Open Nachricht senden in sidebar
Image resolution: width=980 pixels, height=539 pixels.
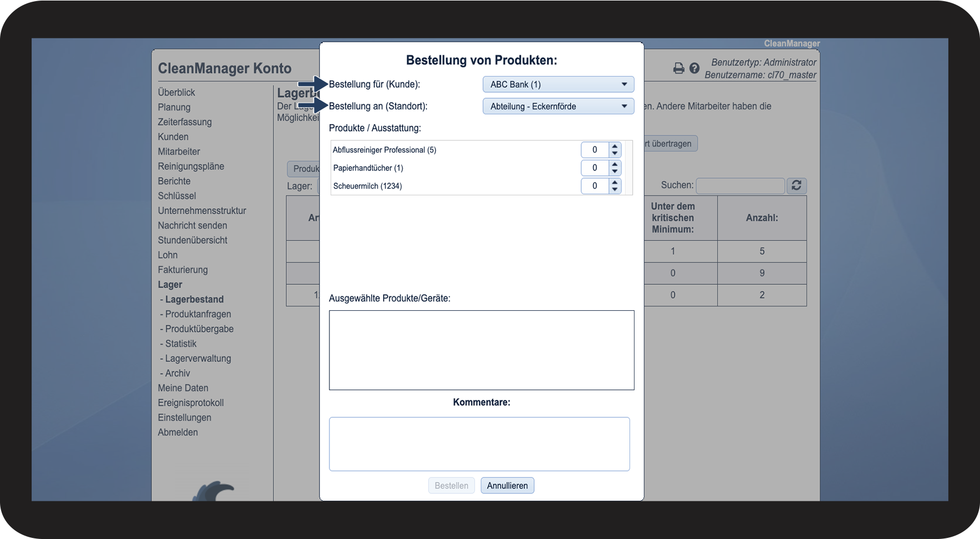coord(192,225)
